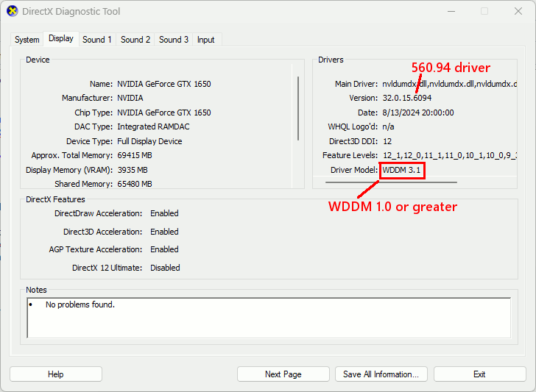Click the Next Page button
The image size is (536, 392).
(283, 374)
